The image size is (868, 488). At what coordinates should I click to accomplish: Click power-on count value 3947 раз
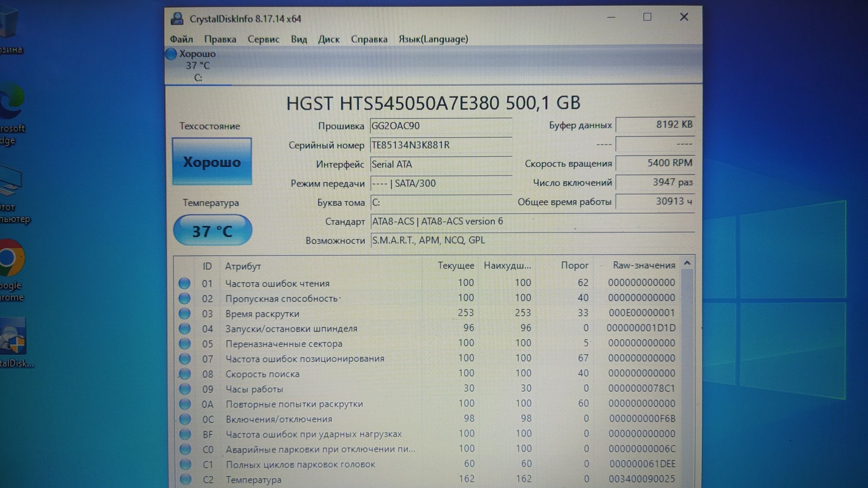(x=655, y=182)
